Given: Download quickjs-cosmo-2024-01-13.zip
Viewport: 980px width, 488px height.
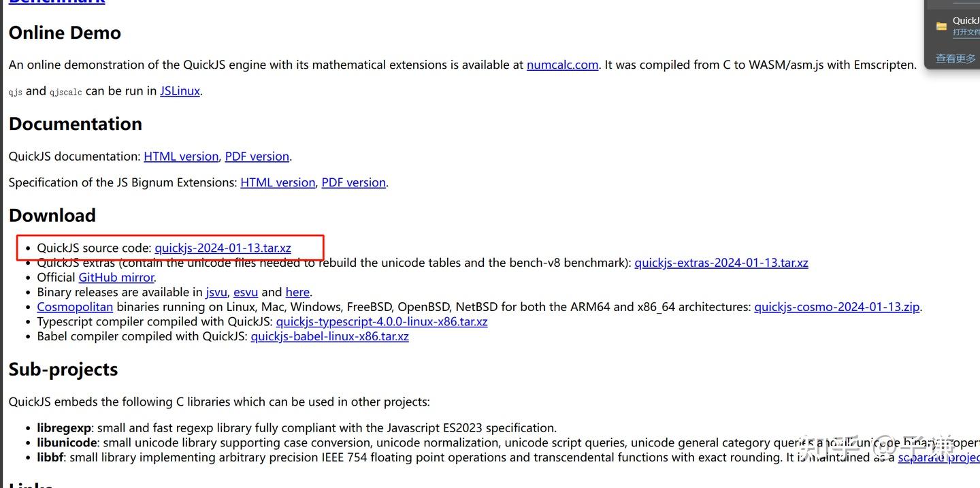Looking at the screenshot, I should [x=837, y=307].
